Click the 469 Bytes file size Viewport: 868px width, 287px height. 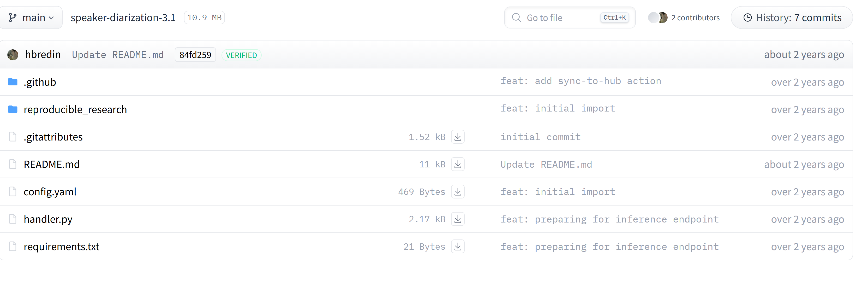point(422,192)
